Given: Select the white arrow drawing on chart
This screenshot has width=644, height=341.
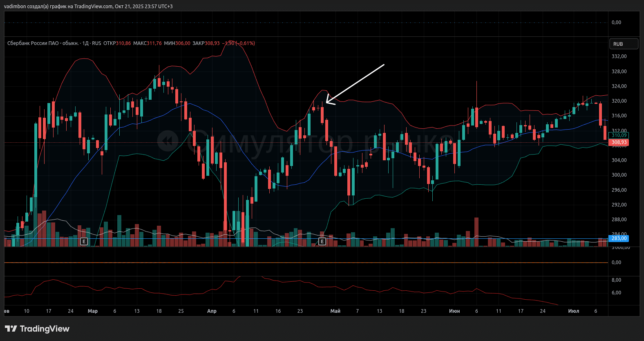Looking at the screenshot, I should click(356, 83).
